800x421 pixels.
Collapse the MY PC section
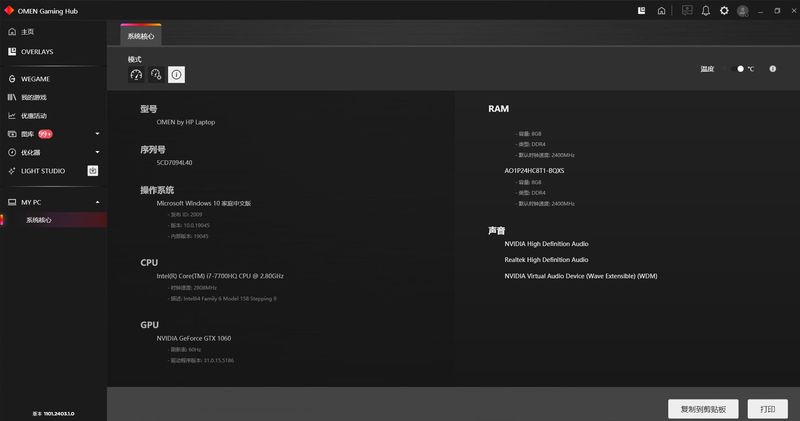point(97,202)
